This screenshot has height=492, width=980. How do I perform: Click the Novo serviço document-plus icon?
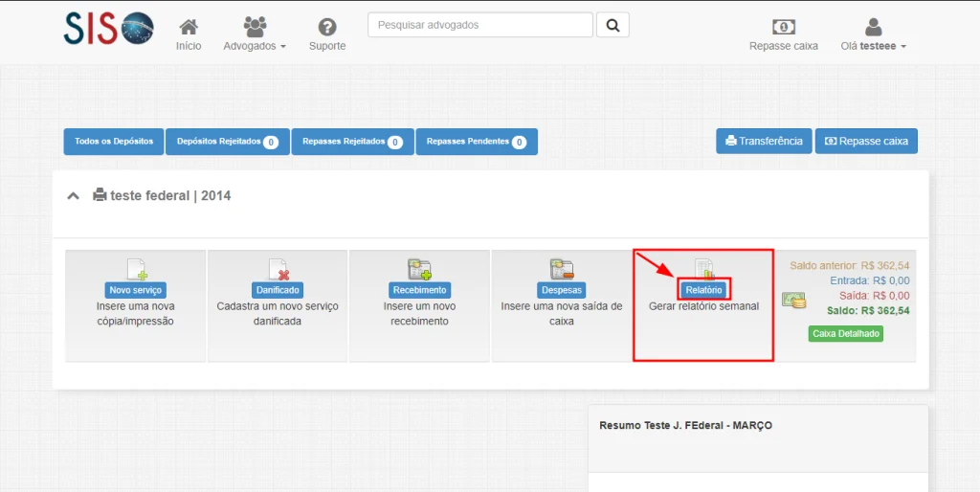pyautogui.click(x=136, y=269)
